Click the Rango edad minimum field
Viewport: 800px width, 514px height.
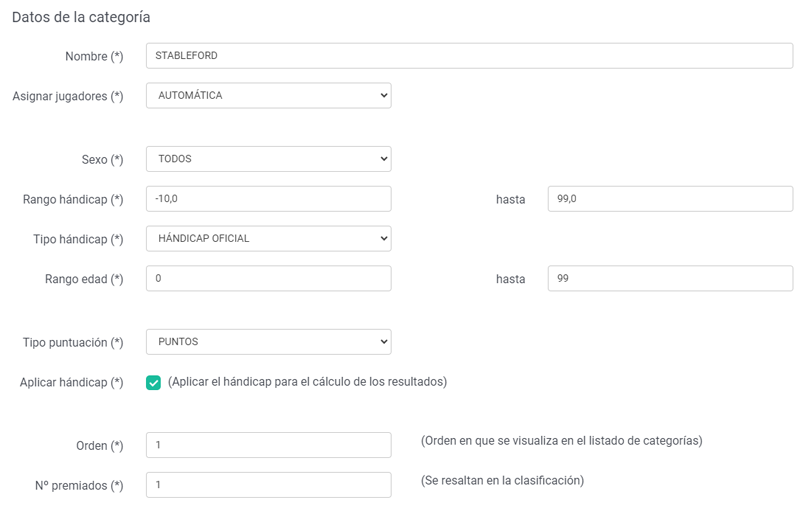[269, 278]
